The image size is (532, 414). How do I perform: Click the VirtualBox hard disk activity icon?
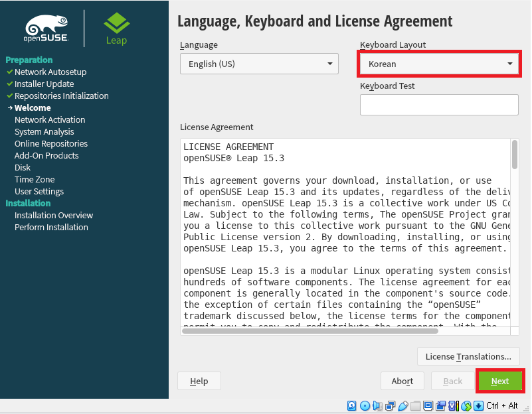(x=352, y=405)
